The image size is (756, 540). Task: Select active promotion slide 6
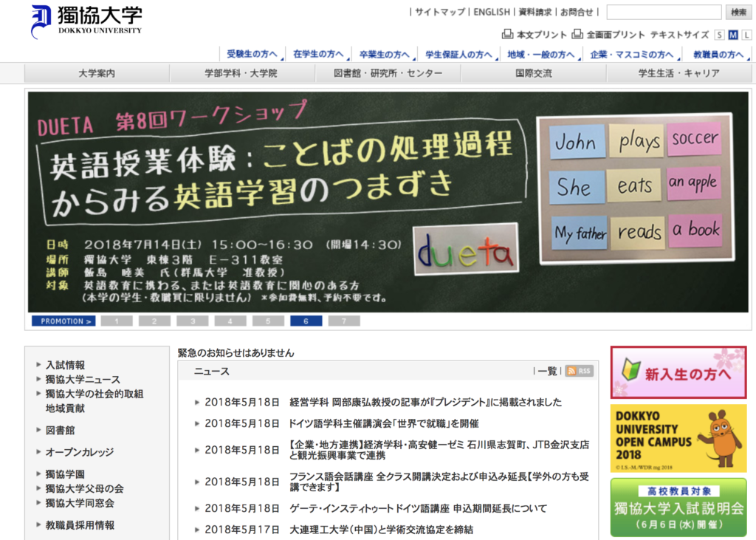(x=306, y=321)
